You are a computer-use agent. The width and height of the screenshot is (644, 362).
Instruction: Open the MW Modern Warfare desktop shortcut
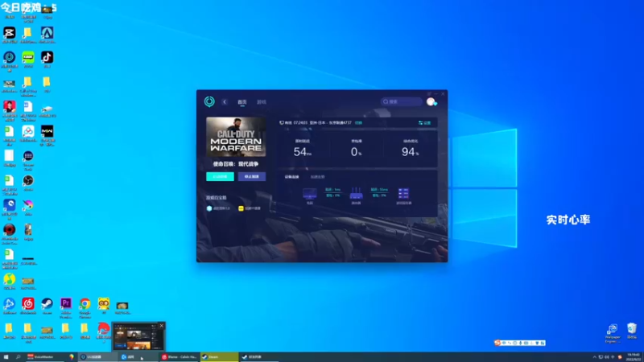(47, 131)
